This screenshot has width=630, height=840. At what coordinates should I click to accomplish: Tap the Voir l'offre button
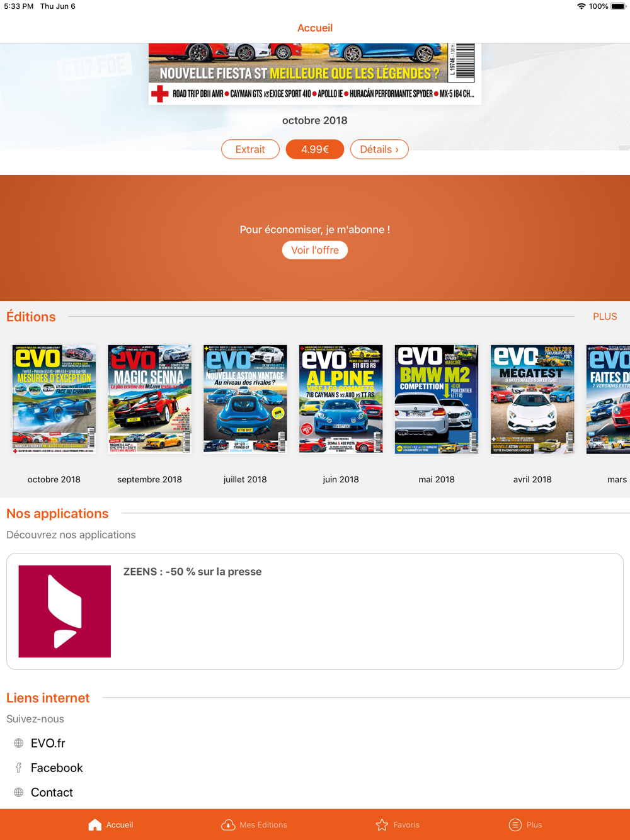coord(315,250)
